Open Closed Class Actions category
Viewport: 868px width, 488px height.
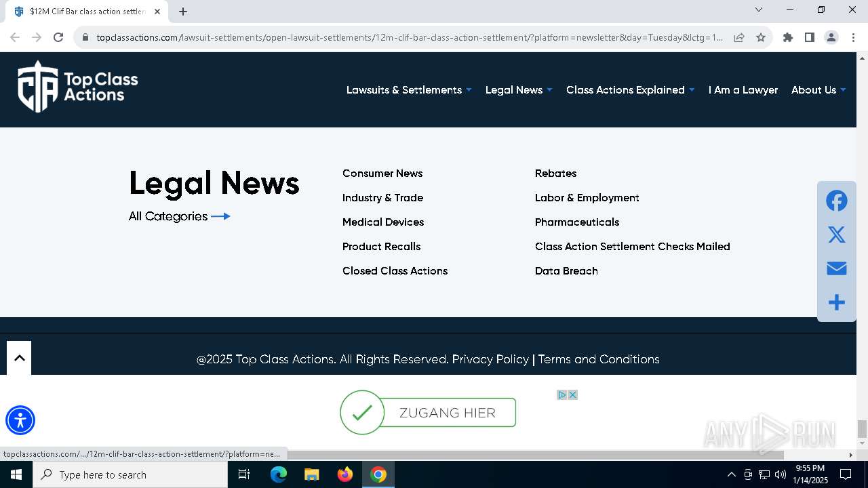[395, 271]
